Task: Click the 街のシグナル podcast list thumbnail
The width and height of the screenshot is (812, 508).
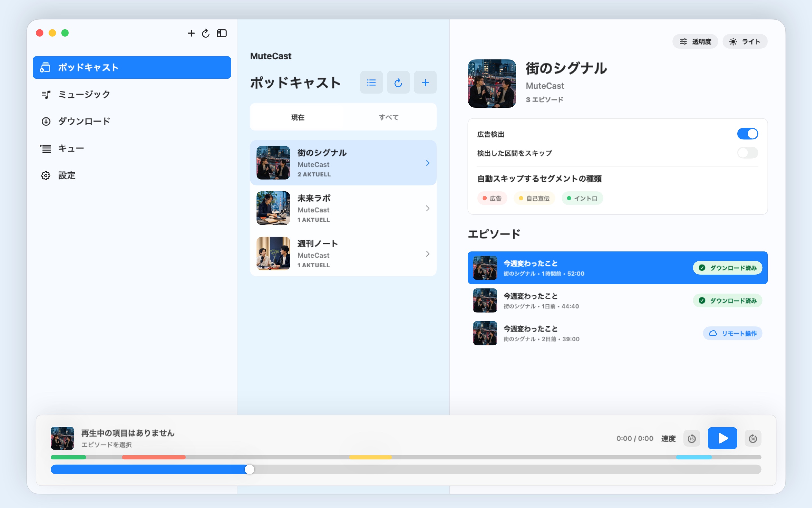Action: point(273,163)
